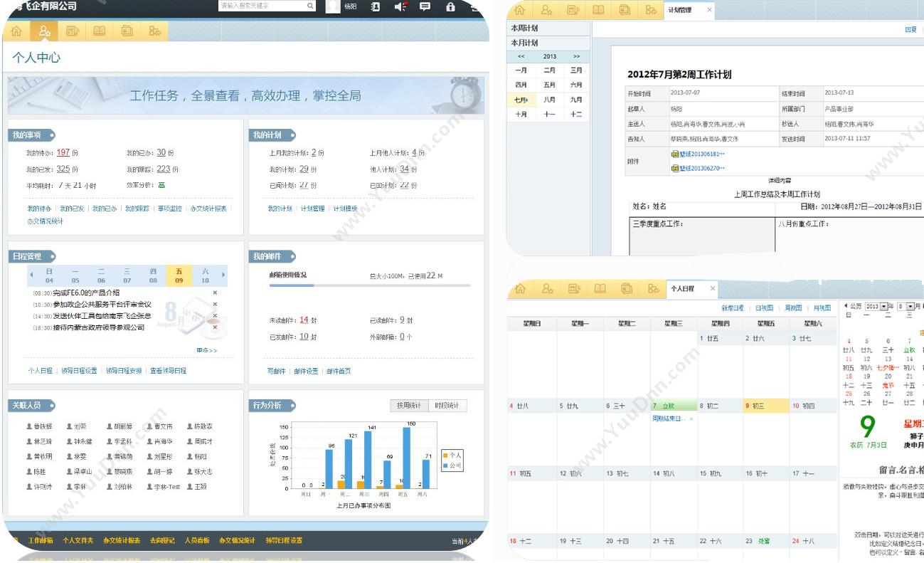Screen dimensions: 924x563
Task: Open the book icon in main toolbar
Action: 99,31
